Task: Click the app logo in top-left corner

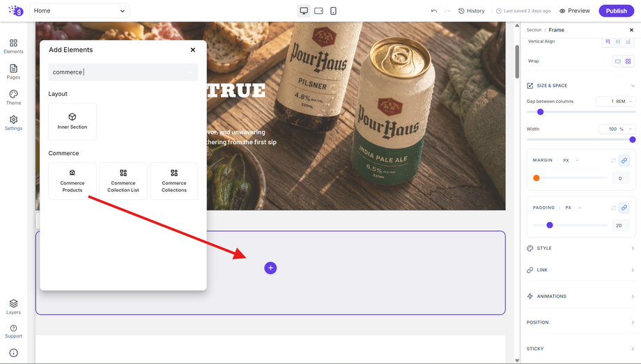Action: click(16, 10)
